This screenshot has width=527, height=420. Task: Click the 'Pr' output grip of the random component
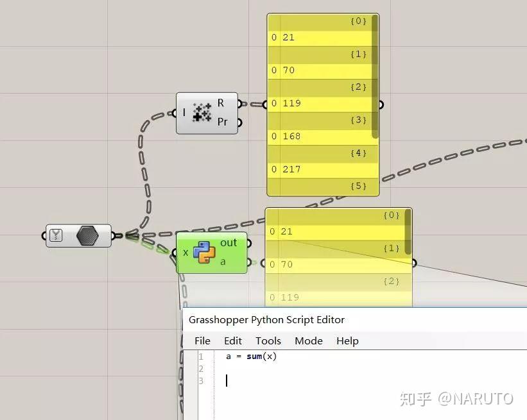238,122
